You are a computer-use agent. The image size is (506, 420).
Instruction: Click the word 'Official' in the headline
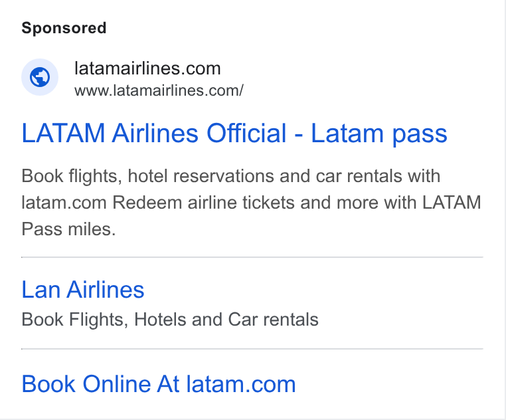pyautogui.click(x=246, y=133)
